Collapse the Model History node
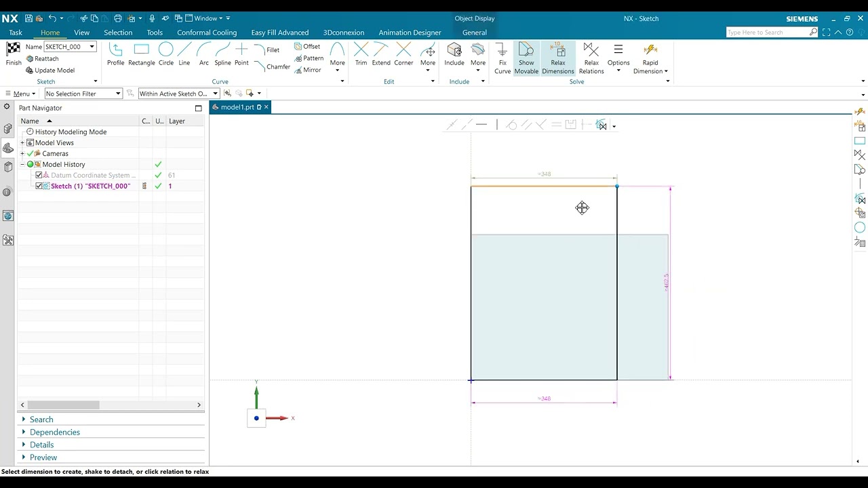 click(x=22, y=165)
